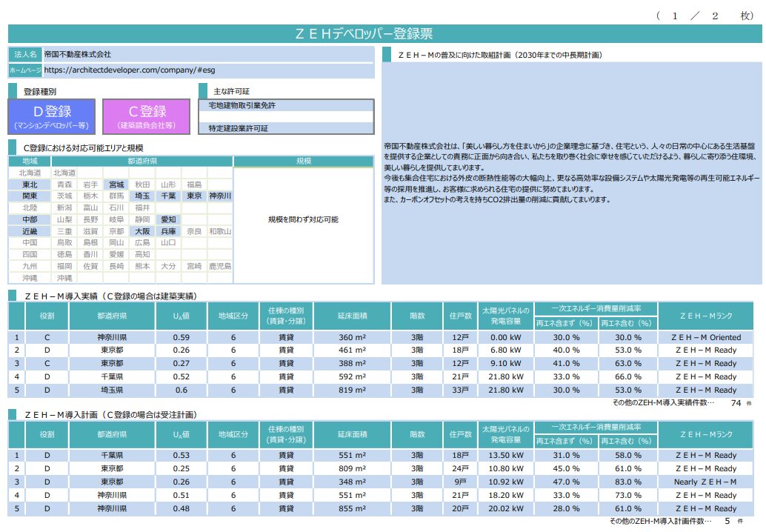
Task: Open the architectdeveloper.com homepage URL
Action: tap(130, 70)
